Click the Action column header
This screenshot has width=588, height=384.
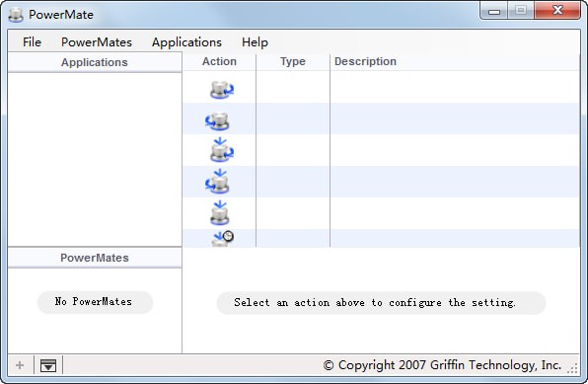(x=219, y=61)
